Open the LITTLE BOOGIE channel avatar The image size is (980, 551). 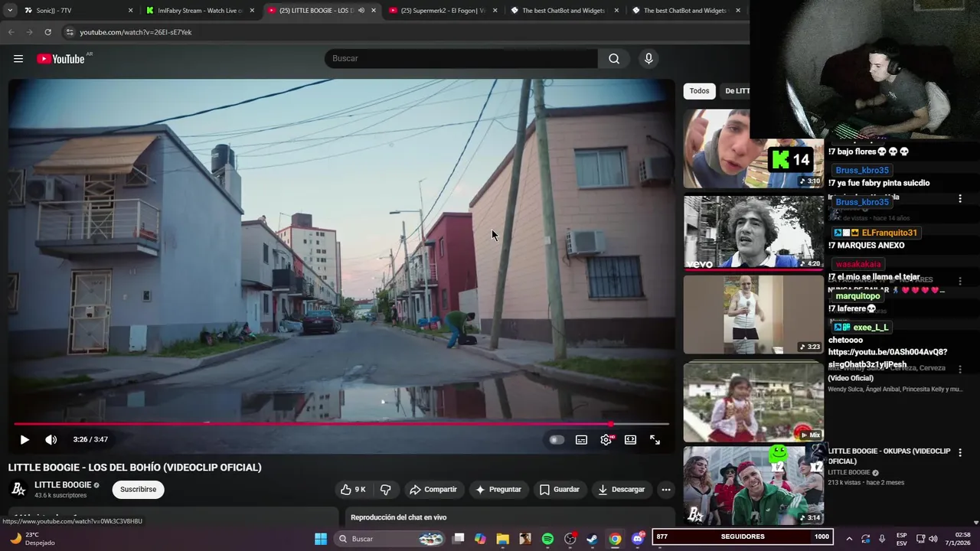18,490
